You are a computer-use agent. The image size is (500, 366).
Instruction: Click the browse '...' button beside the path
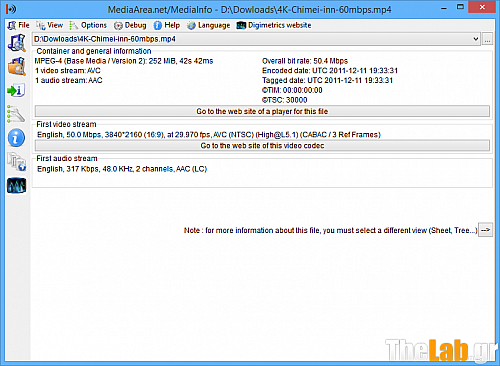[487, 39]
